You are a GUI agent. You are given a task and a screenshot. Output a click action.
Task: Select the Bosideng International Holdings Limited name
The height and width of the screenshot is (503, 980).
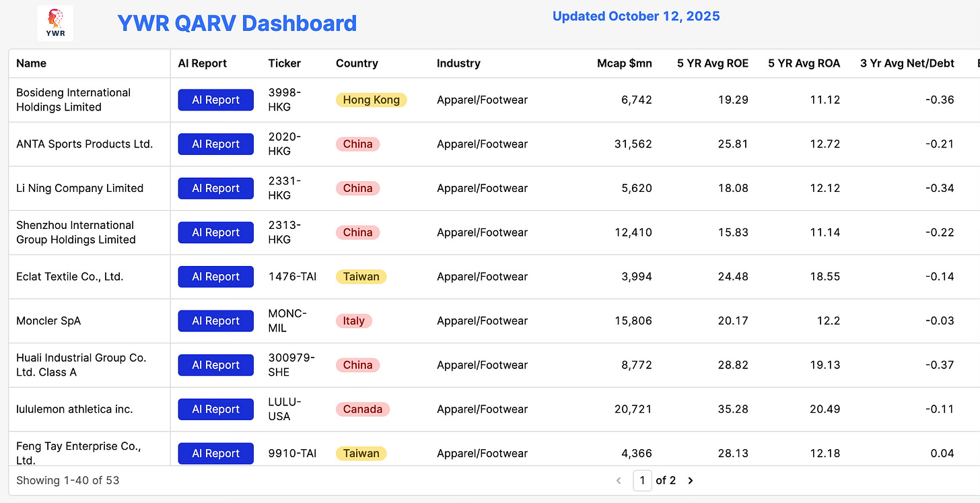(x=73, y=100)
